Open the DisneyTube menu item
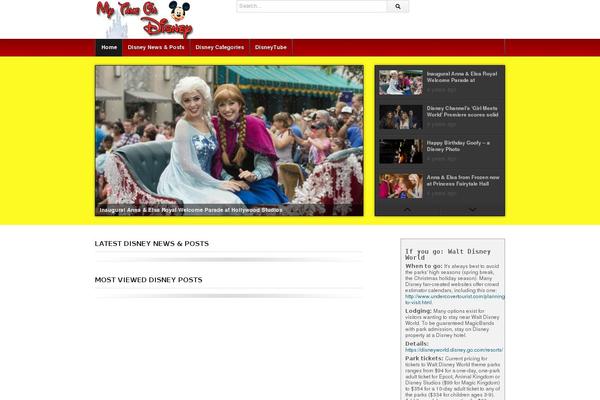This screenshot has width=600, height=400. click(271, 47)
